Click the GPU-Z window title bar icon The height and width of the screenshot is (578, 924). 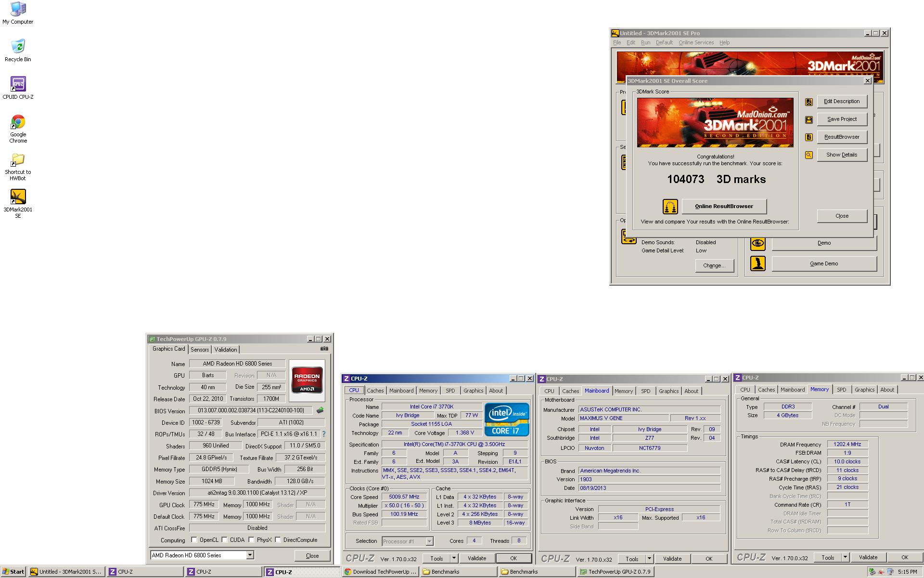(152, 339)
